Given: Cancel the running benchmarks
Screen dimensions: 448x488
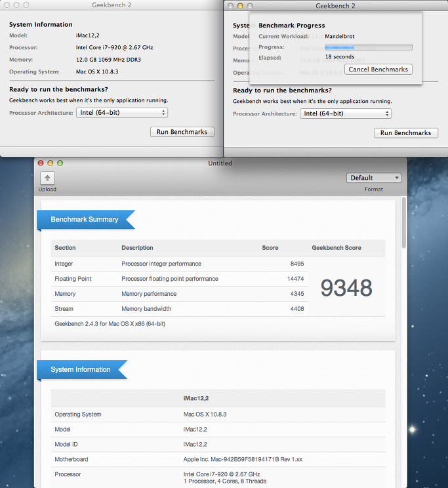Looking at the screenshot, I should coord(378,69).
